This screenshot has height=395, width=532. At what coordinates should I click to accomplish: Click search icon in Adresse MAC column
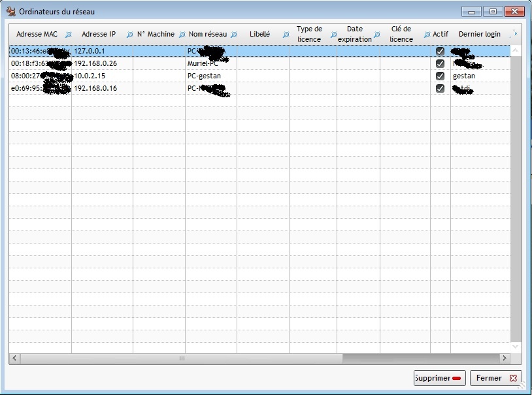click(68, 35)
